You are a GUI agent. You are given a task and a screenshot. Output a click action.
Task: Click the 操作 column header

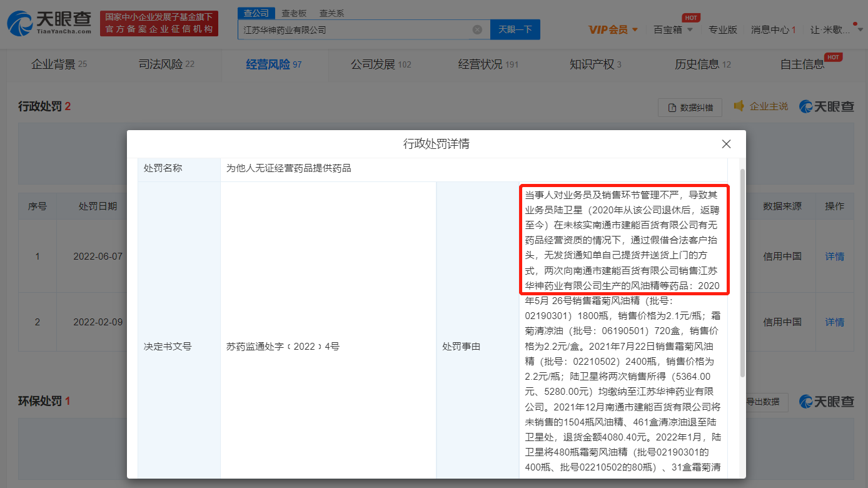coord(834,206)
